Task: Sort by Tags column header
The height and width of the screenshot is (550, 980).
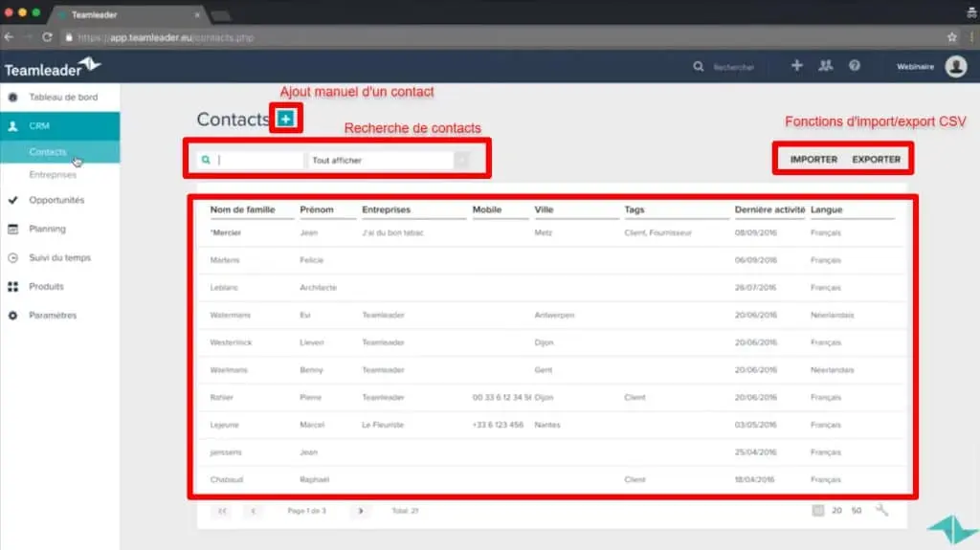Action: coord(634,209)
